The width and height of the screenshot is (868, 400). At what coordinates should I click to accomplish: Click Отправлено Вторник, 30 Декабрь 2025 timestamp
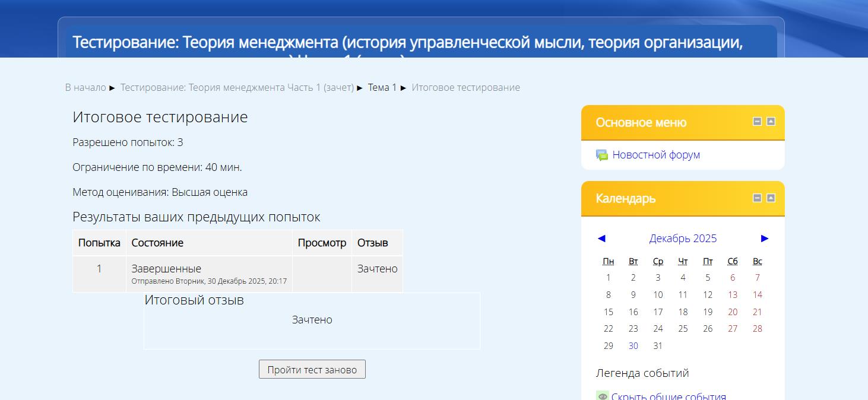point(209,281)
